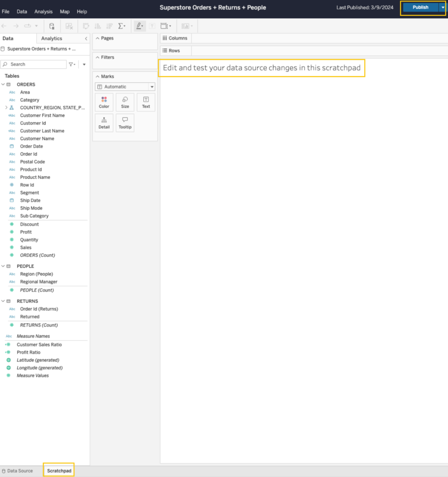448x477 pixels.
Task: Open the Analysis menu
Action: point(43,11)
